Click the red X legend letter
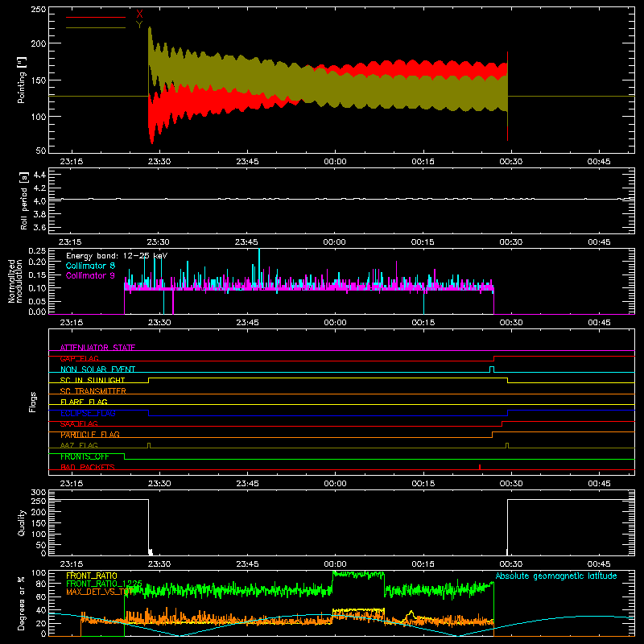 click(x=139, y=14)
